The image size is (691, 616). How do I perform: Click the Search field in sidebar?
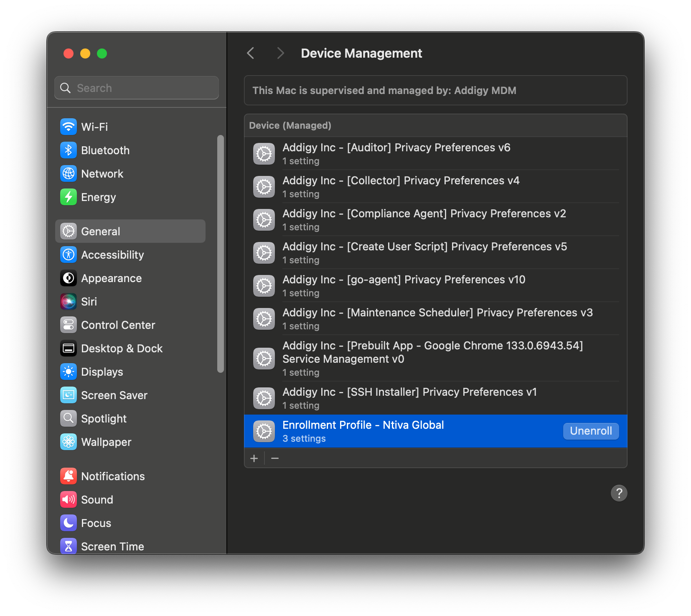tap(137, 88)
